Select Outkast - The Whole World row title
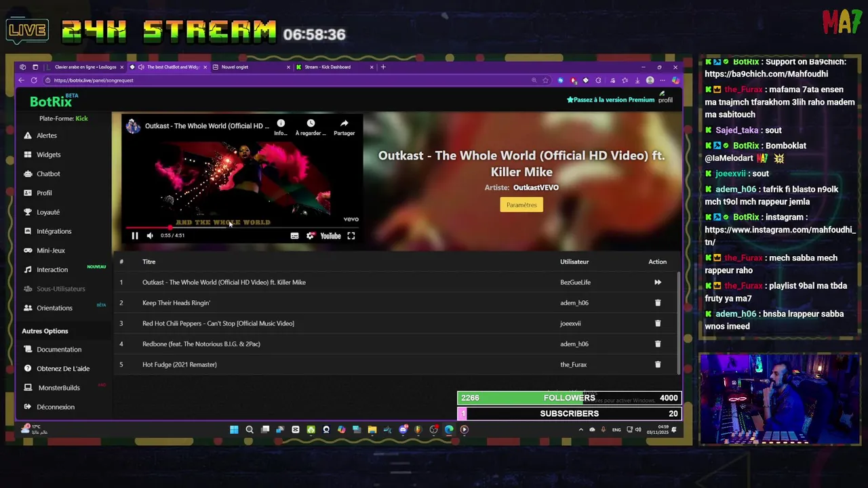 pos(224,283)
